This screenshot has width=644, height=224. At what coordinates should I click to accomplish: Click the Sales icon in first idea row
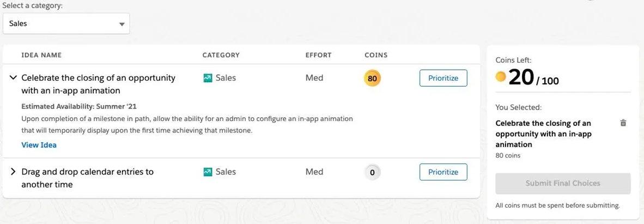point(208,78)
